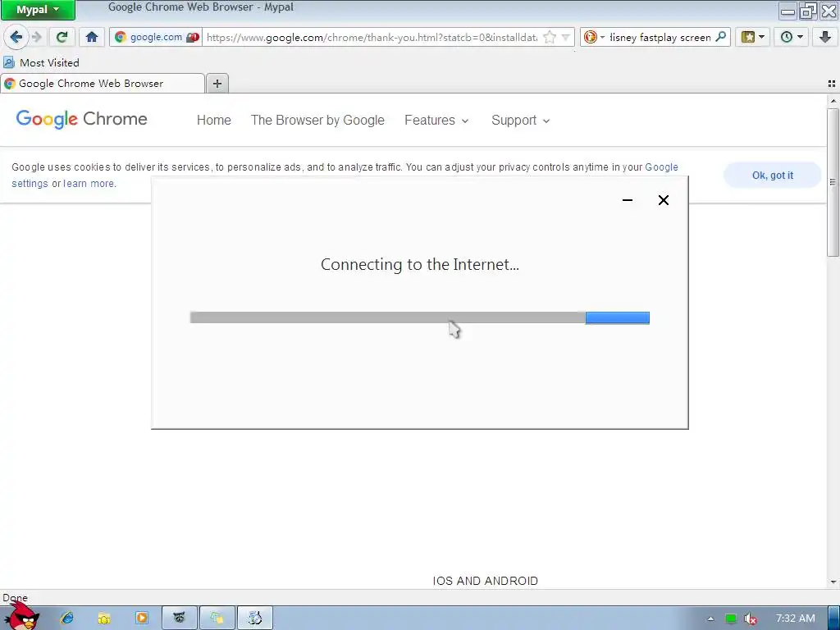Go forward with the forward arrow
Image resolution: width=840 pixels, height=630 pixels.
click(36, 37)
